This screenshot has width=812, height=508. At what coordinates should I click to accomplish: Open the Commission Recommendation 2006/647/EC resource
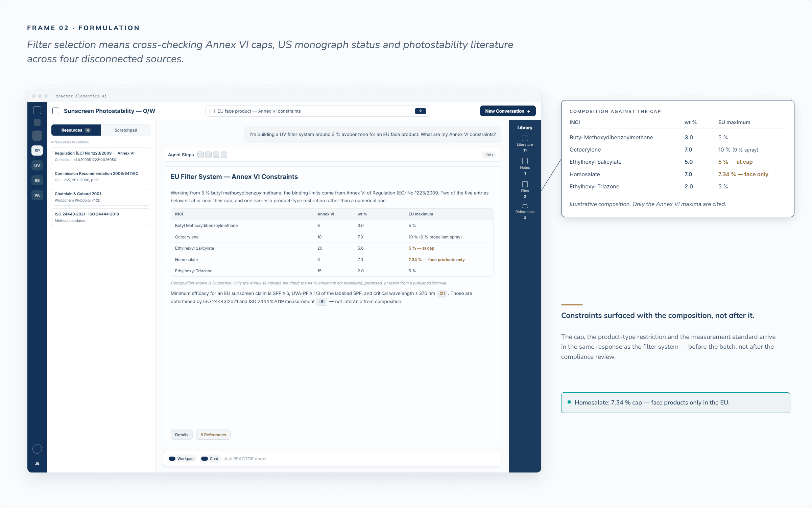click(101, 177)
